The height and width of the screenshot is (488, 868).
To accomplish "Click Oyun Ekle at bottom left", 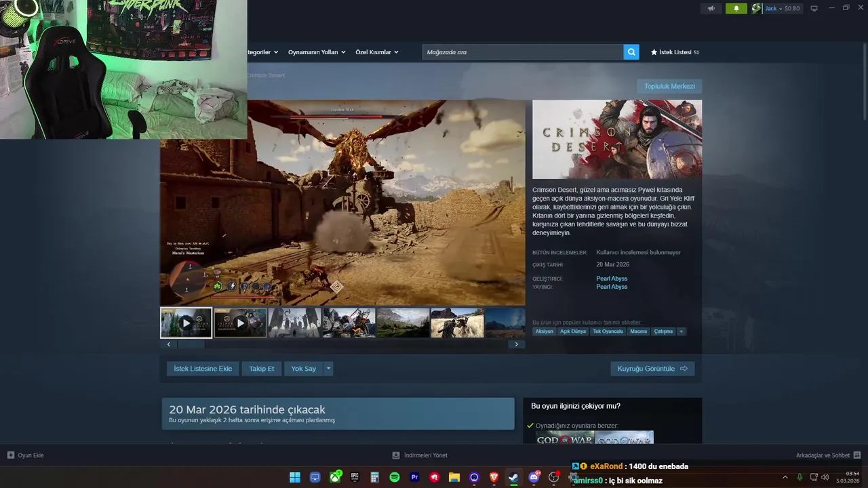I will [x=25, y=455].
